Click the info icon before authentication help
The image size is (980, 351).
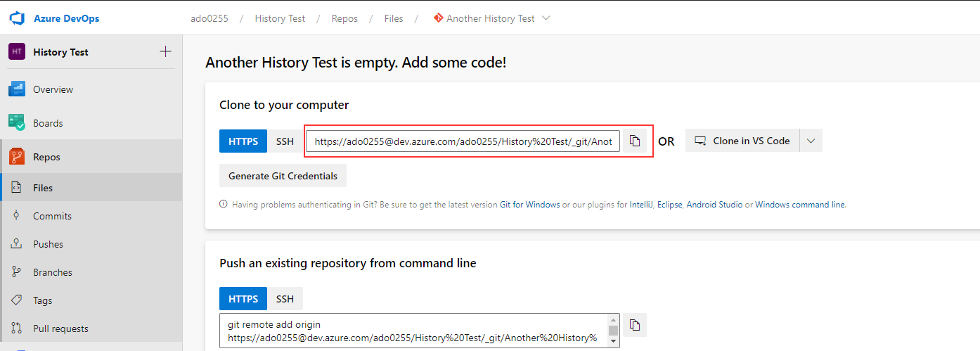[x=224, y=205]
